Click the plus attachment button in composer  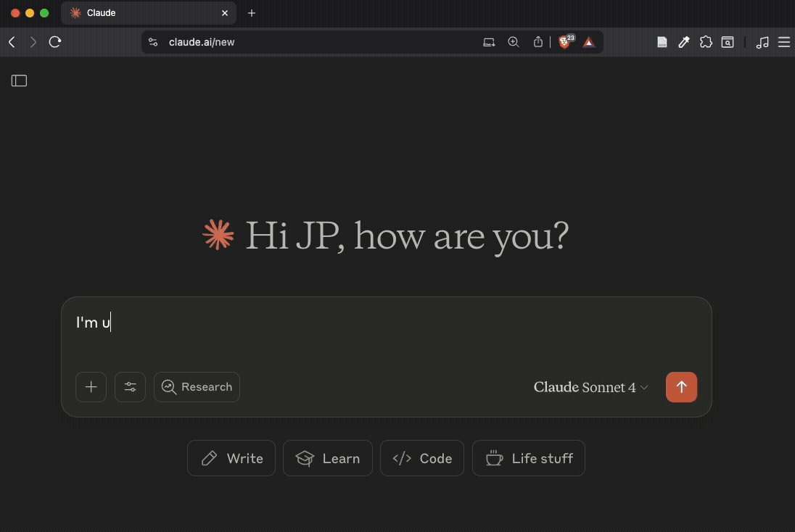(x=91, y=387)
